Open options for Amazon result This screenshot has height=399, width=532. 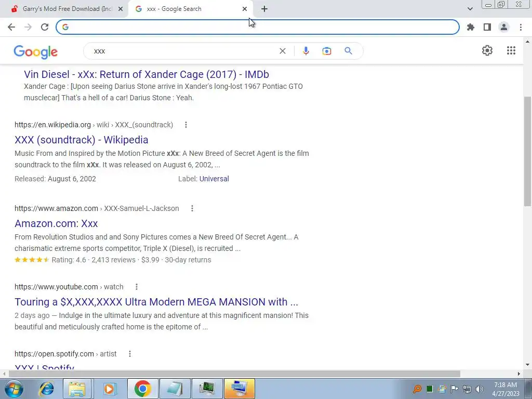click(x=192, y=208)
